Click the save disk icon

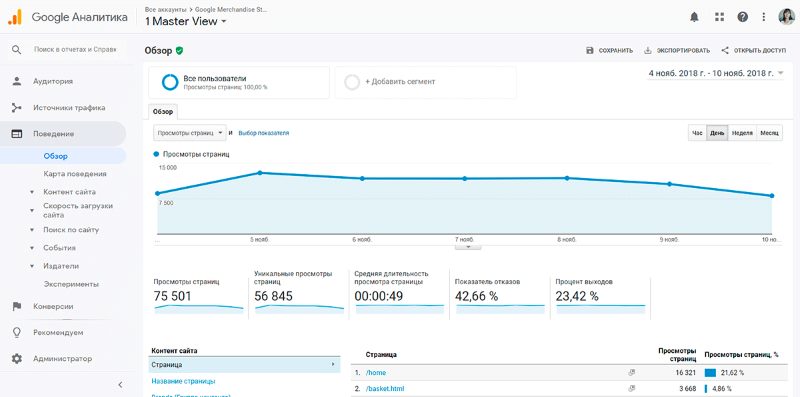(x=590, y=51)
